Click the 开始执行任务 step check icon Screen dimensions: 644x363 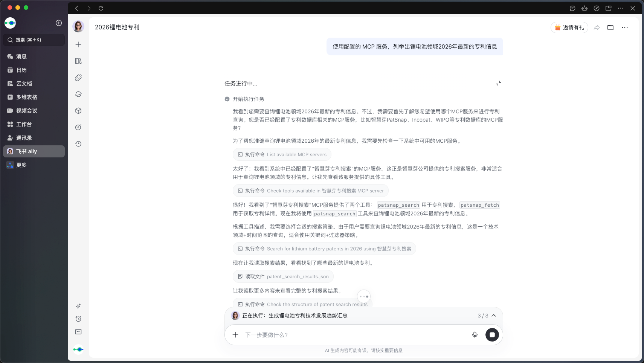click(x=227, y=99)
